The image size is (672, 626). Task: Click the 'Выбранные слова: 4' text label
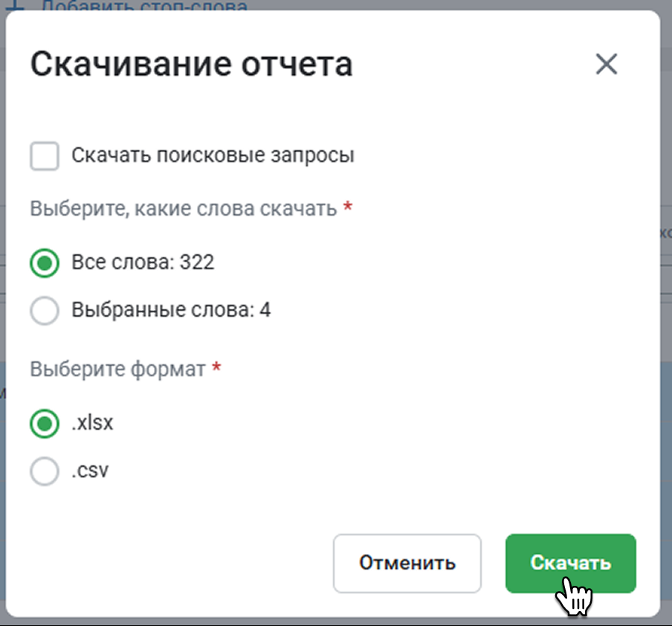[171, 310]
